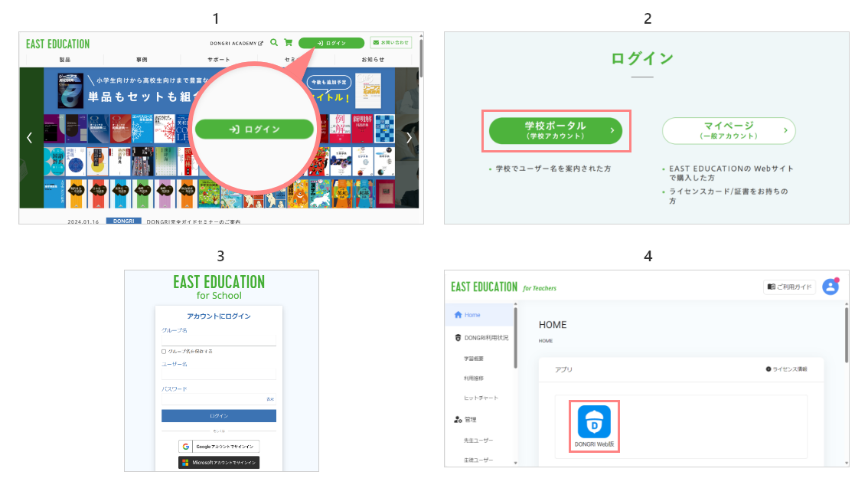868x485 pixels.
Task: Open 利用推移 sidebar item
Action: [x=474, y=378]
